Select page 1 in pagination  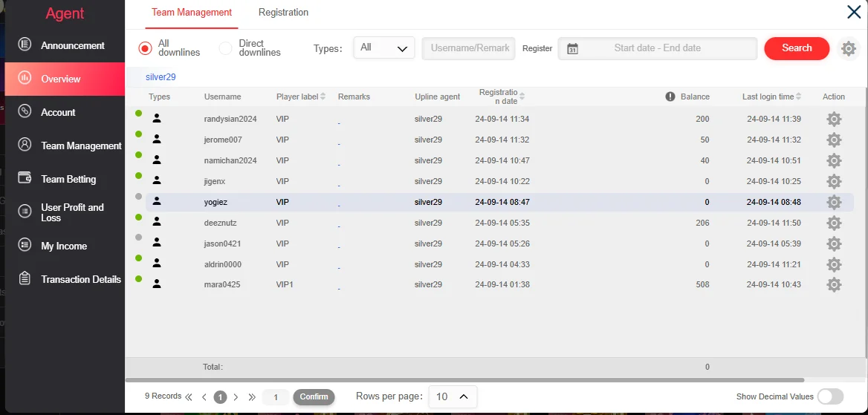(220, 396)
